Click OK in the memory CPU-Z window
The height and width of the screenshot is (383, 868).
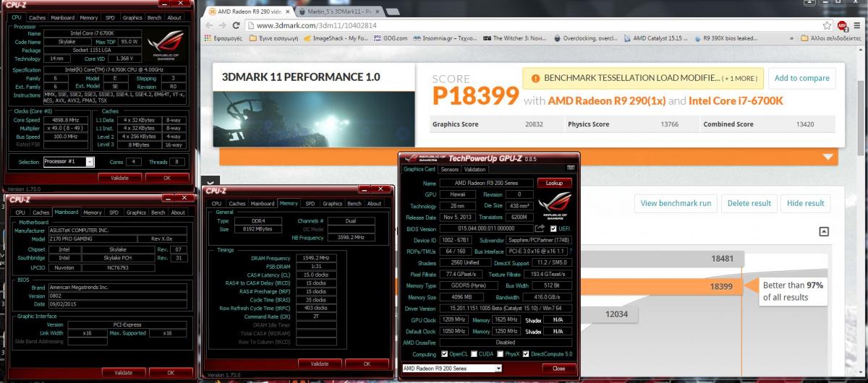click(x=366, y=363)
